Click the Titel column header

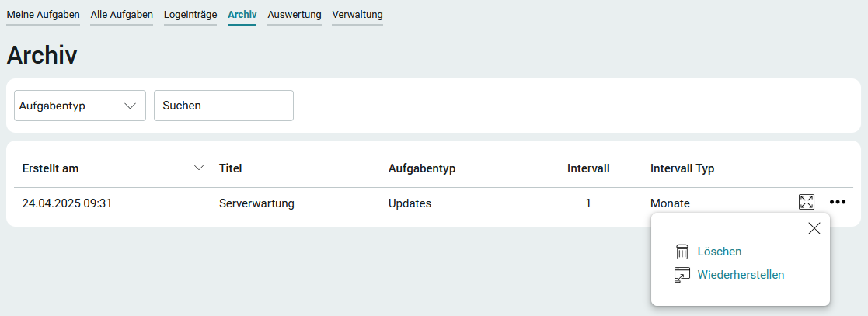tap(231, 168)
